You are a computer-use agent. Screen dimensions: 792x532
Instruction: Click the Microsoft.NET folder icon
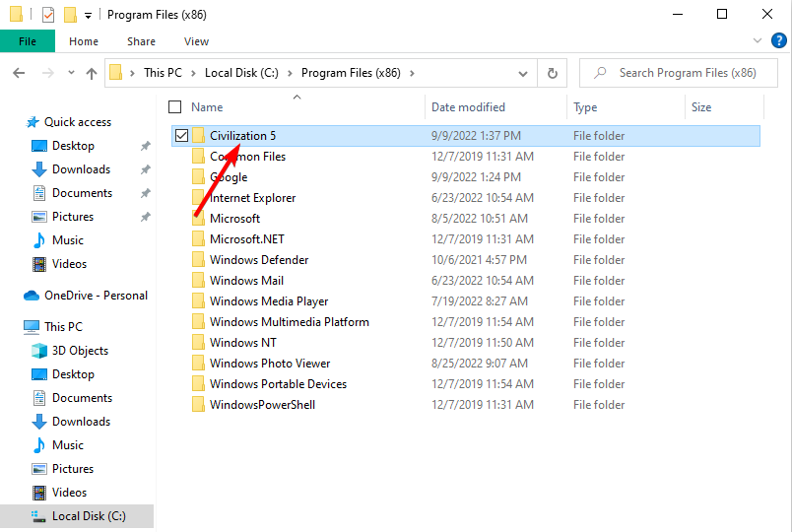(x=199, y=239)
